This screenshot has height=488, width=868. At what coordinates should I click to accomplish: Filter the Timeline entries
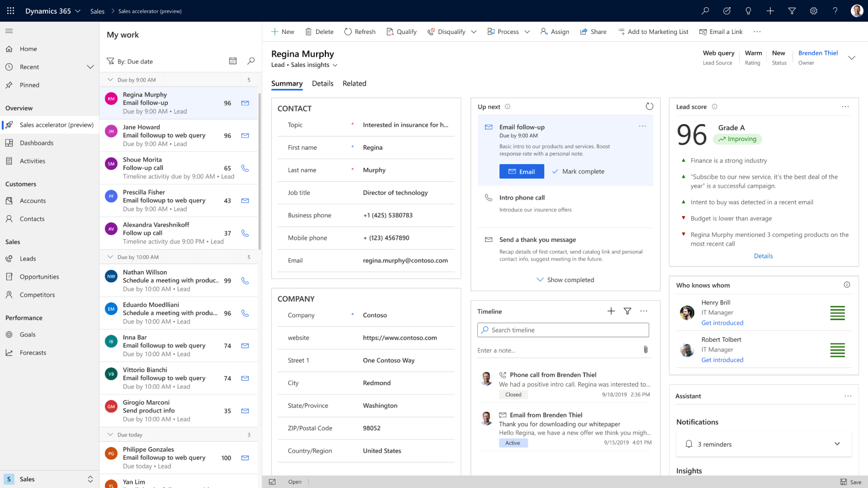click(x=628, y=311)
